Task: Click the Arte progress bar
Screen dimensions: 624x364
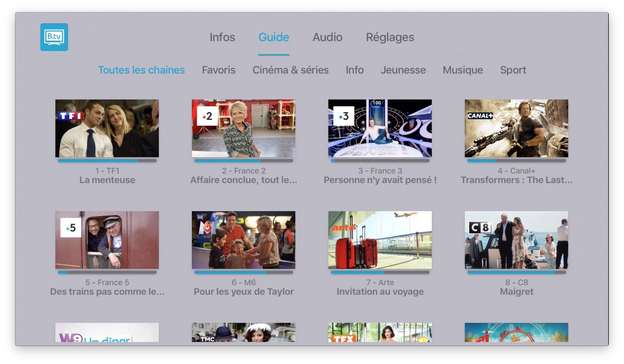Action: point(380,272)
